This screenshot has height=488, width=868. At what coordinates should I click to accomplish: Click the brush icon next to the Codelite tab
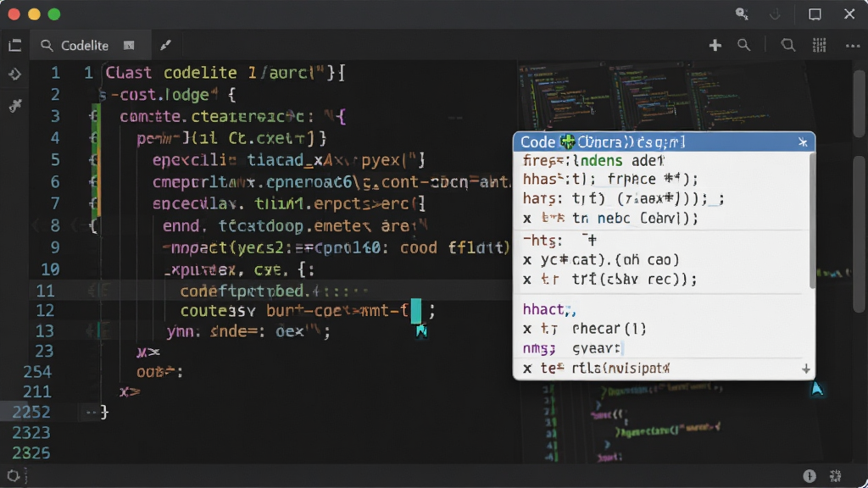click(x=165, y=46)
